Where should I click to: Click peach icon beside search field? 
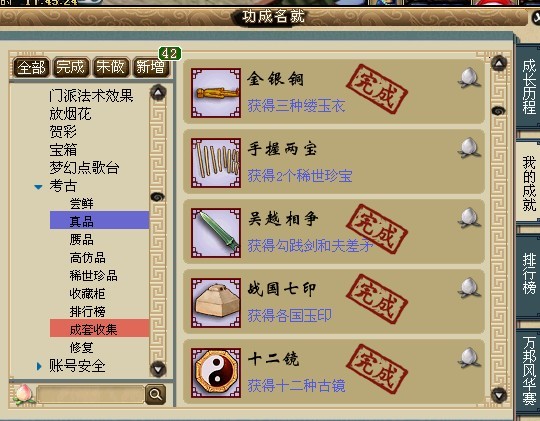(x=23, y=394)
